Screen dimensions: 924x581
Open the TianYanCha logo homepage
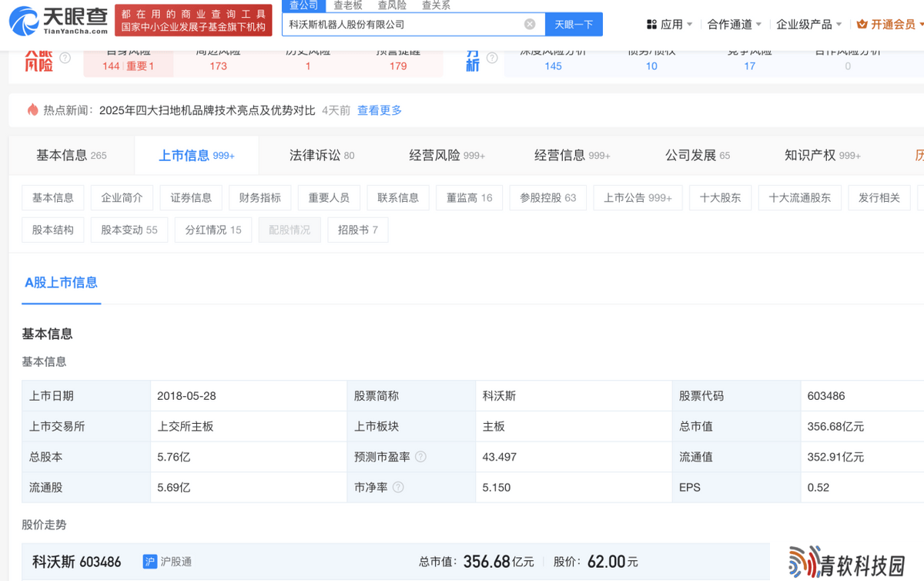pyautogui.click(x=59, y=21)
